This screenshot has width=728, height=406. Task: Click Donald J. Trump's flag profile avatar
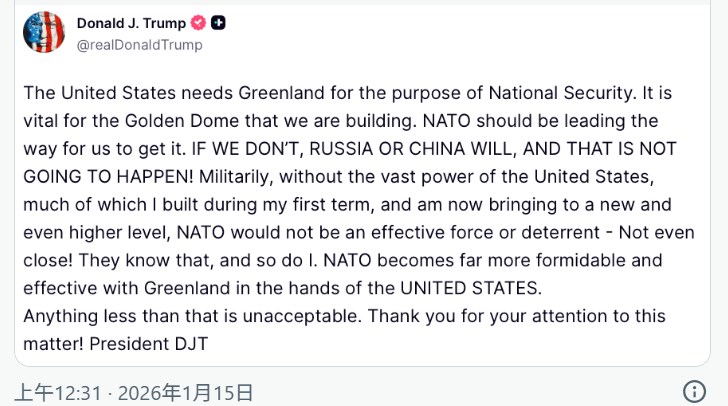coord(43,33)
